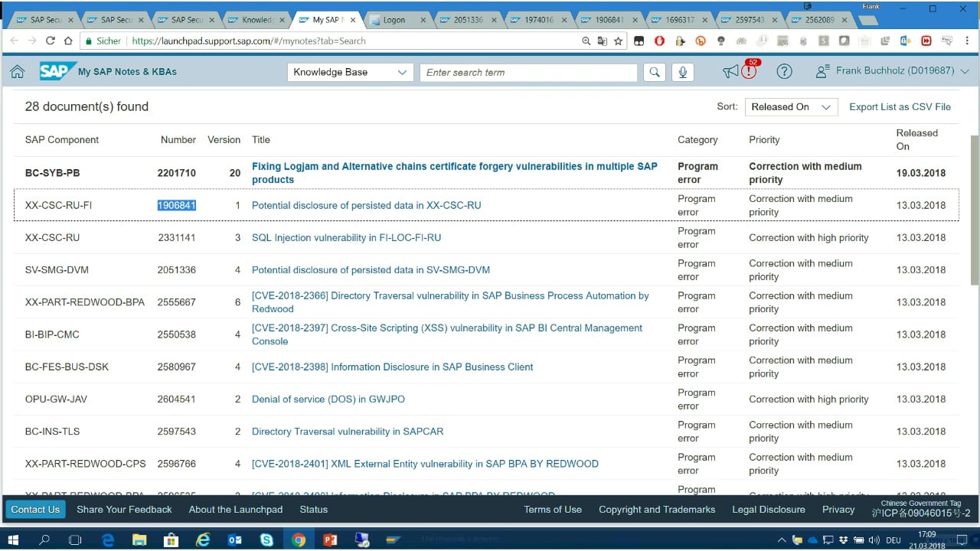This screenshot has width=980, height=551.
Task: Switch to the Knowledge tab
Action: [254, 20]
